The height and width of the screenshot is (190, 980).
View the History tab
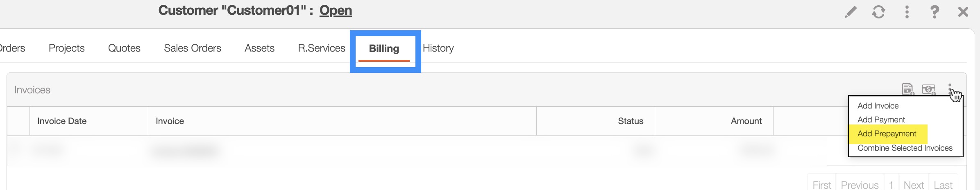[438, 48]
